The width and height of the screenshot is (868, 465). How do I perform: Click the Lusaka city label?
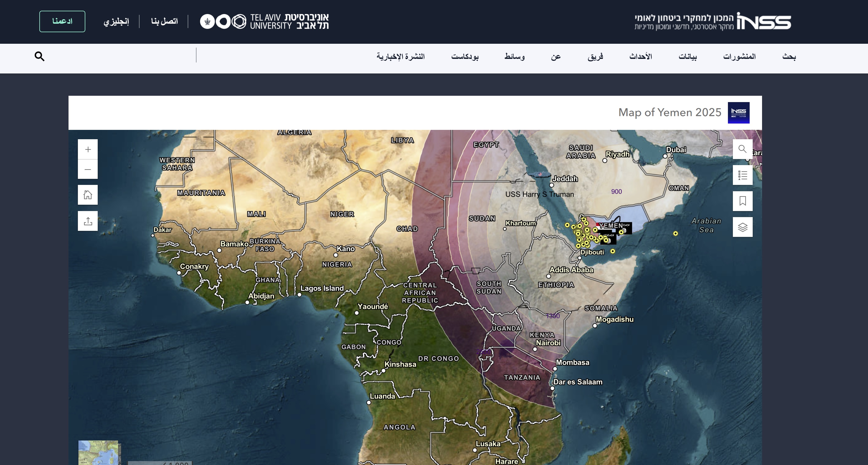coord(488,444)
